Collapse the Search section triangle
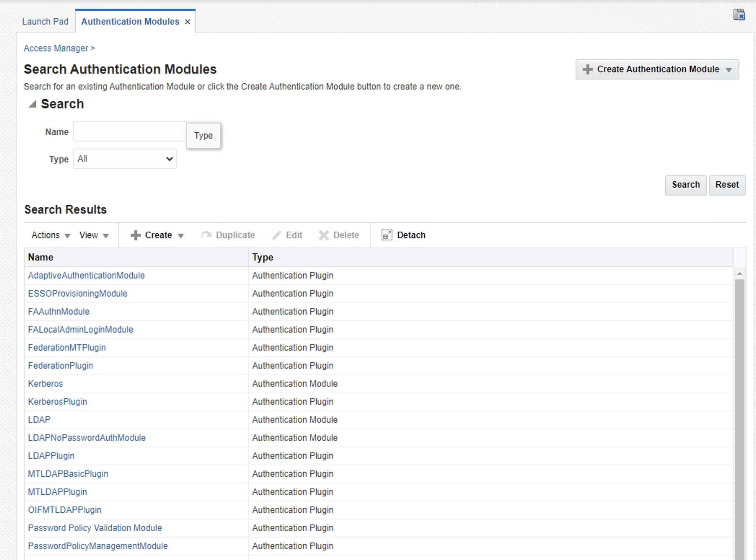This screenshot has height=560, width=756. pyautogui.click(x=32, y=104)
